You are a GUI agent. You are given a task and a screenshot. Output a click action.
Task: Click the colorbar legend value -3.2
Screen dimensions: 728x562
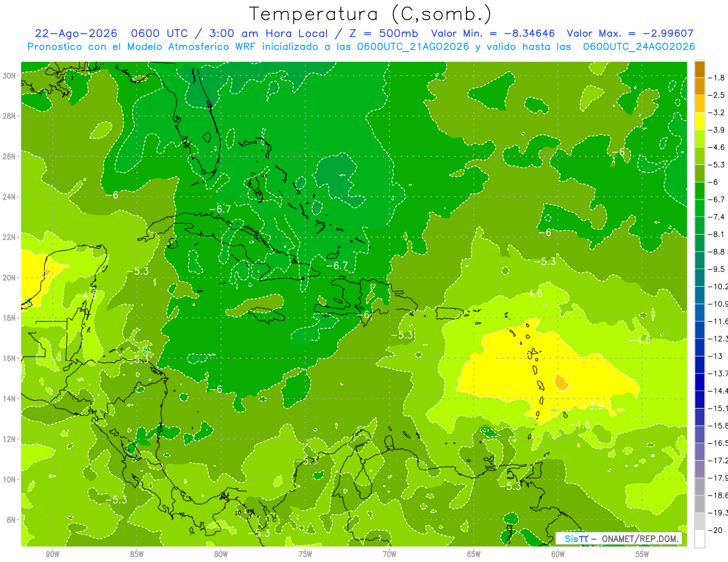tap(718, 113)
